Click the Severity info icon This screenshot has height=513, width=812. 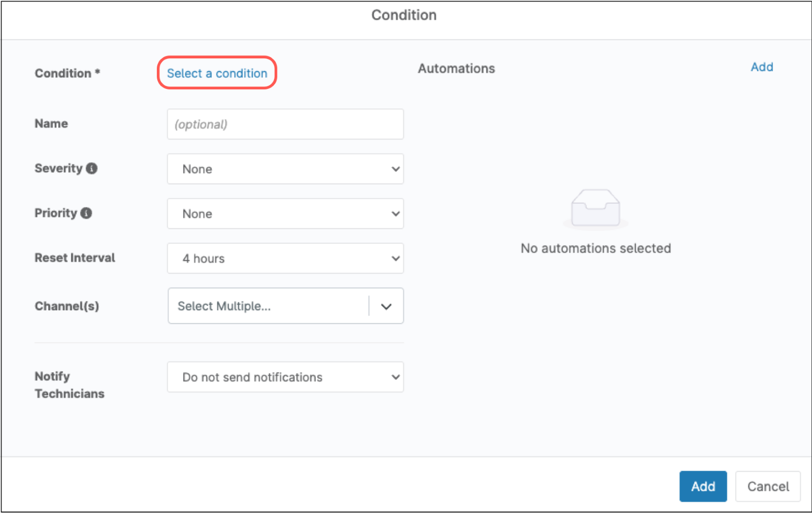[x=92, y=169]
